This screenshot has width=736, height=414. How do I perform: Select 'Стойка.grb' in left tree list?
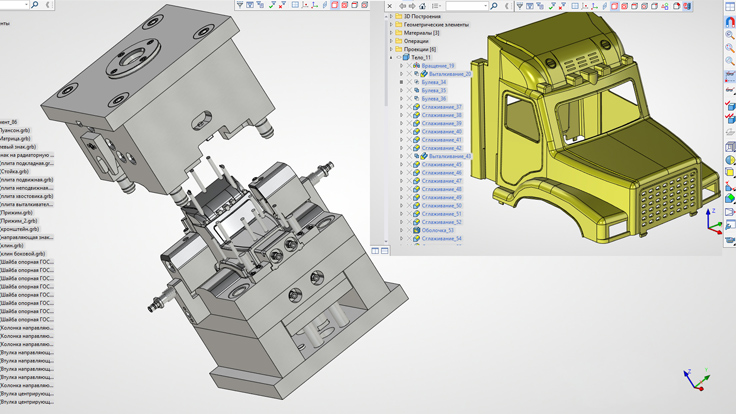pyautogui.click(x=15, y=171)
